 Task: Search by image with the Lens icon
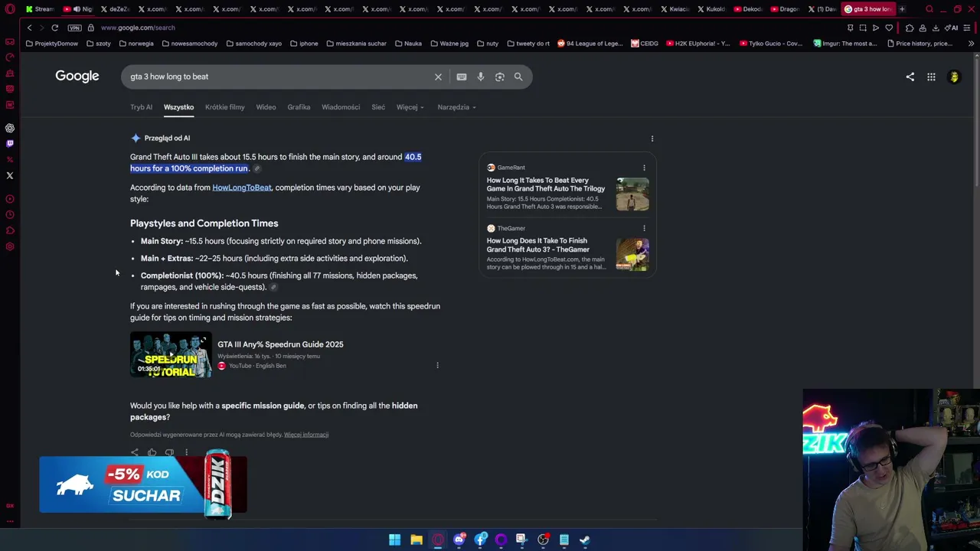click(500, 77)
